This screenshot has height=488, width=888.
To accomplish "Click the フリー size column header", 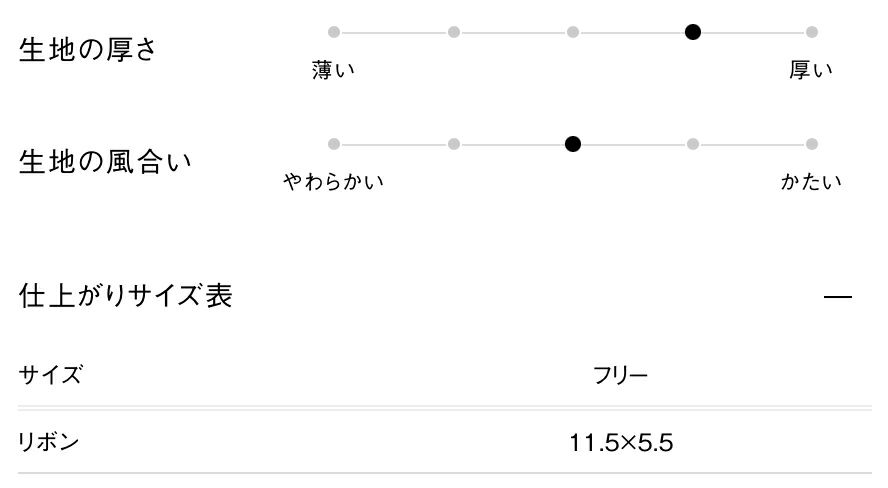I will pyautogui.click(x=621, y=377).
